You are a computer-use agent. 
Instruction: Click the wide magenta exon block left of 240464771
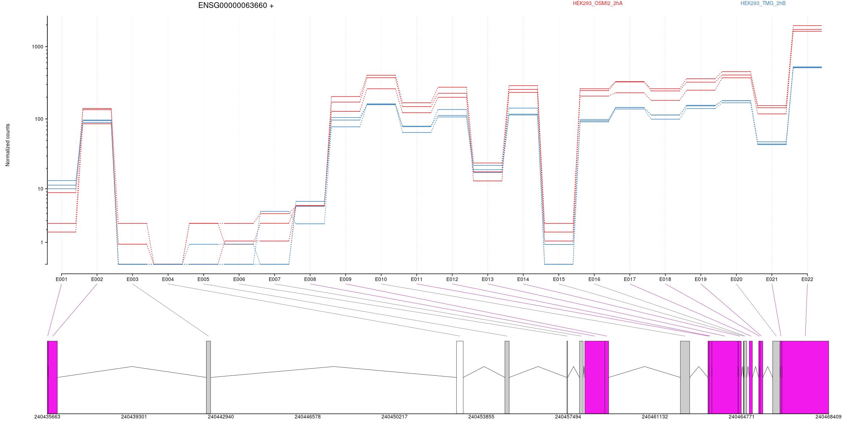click(x=725, y=377)
